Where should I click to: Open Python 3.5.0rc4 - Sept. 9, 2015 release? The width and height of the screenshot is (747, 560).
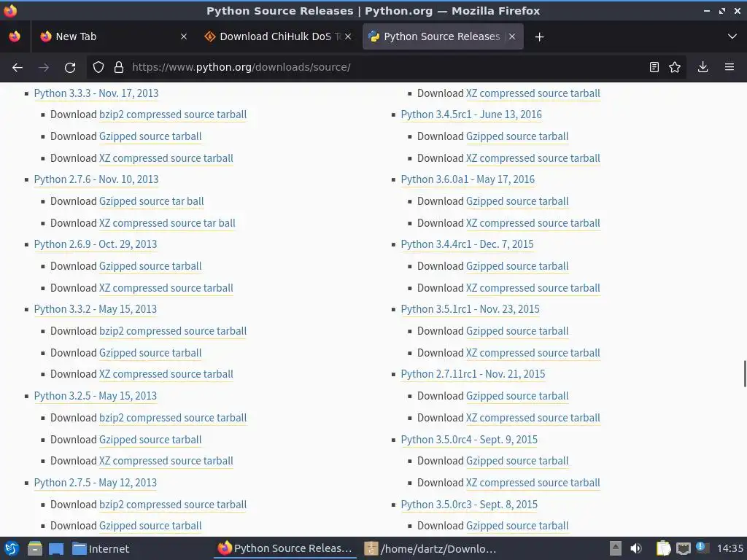click(x=469, y=440)
